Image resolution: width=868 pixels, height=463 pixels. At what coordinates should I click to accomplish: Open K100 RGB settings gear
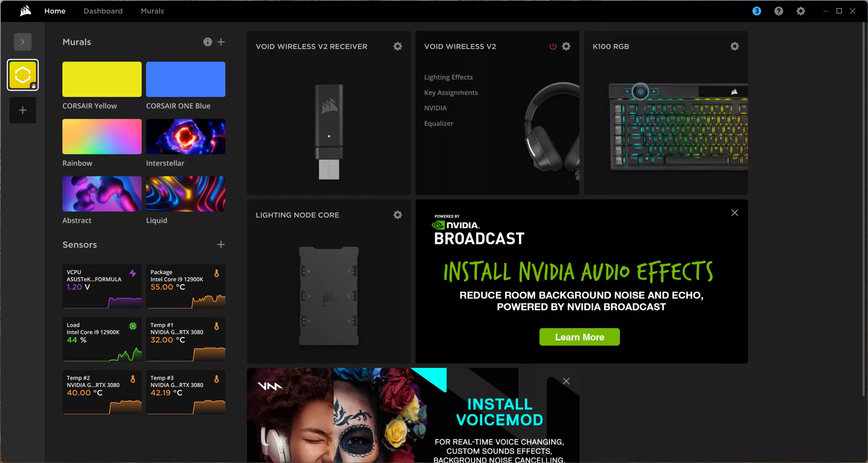735,46
